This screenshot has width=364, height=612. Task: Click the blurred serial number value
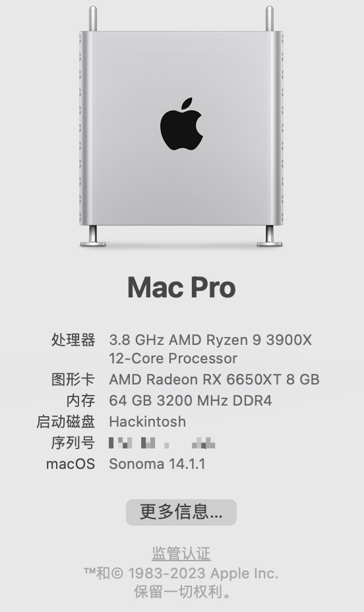[x=162, y=443]
